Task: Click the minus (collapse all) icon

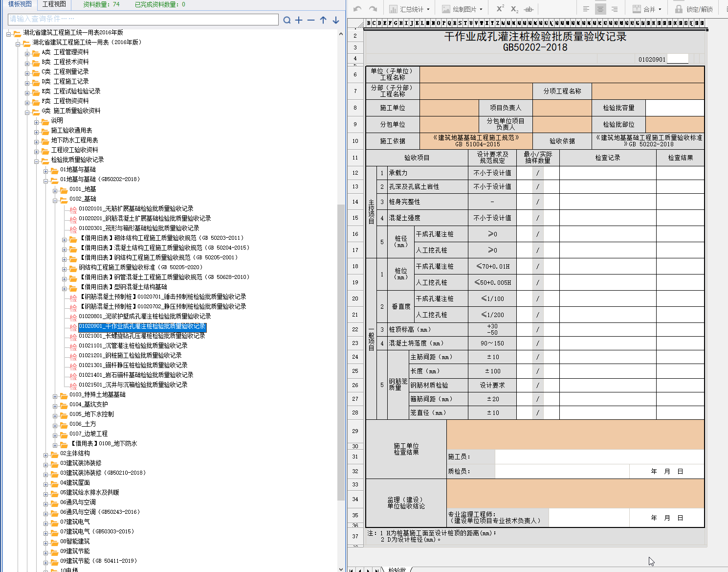Action: 311,20
